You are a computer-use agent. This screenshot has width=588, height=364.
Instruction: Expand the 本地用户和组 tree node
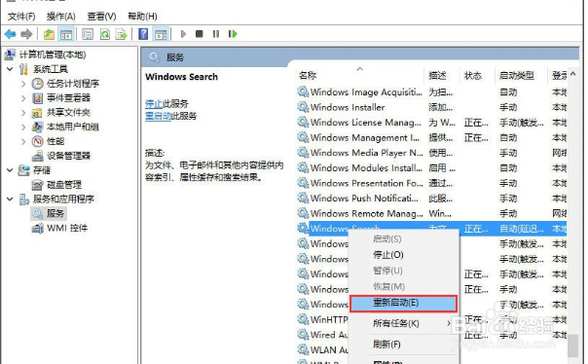point(23,127)
